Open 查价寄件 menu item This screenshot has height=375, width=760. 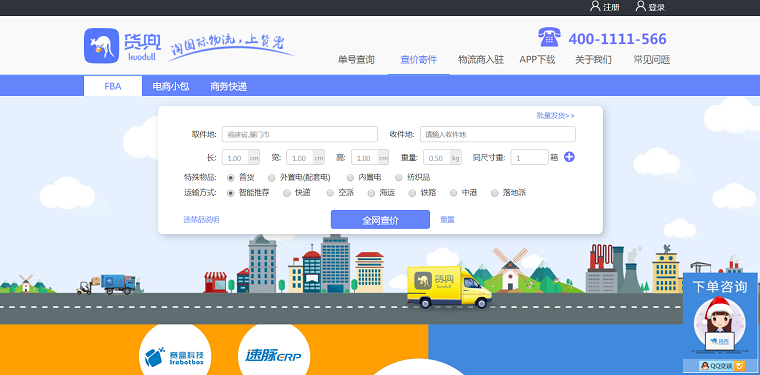pos(419,60)
